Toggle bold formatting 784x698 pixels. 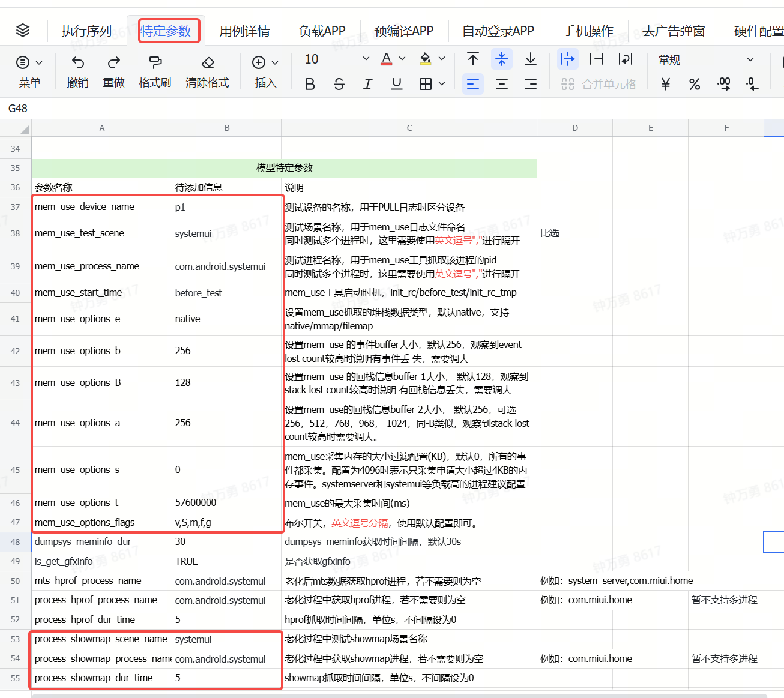coord(310,84)
